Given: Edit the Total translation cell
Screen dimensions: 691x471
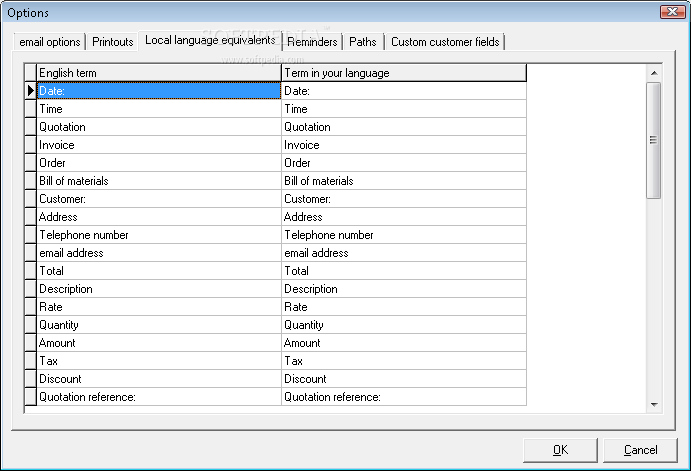Looking at the screenshot, I should click(x=404, y=271).
